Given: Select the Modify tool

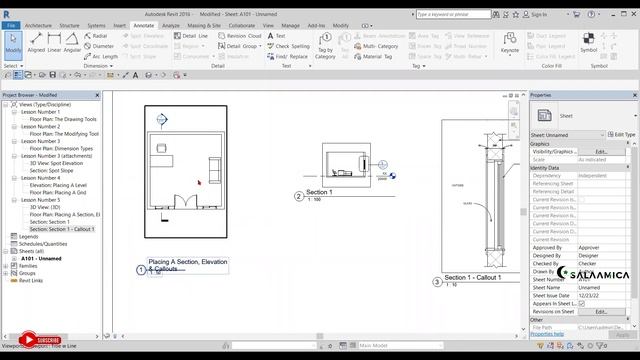Looking at the screenshot, I should 13,45.
